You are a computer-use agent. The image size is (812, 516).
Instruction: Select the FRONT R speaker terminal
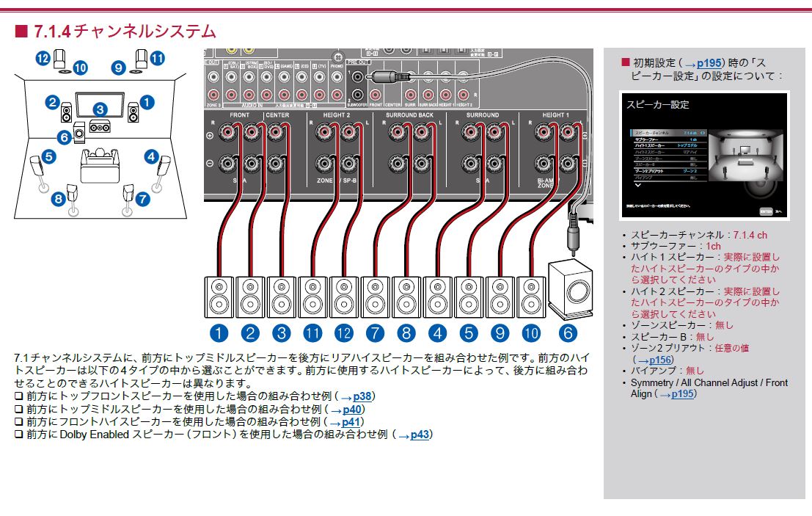pyautogui.click(x=228, y=131)
